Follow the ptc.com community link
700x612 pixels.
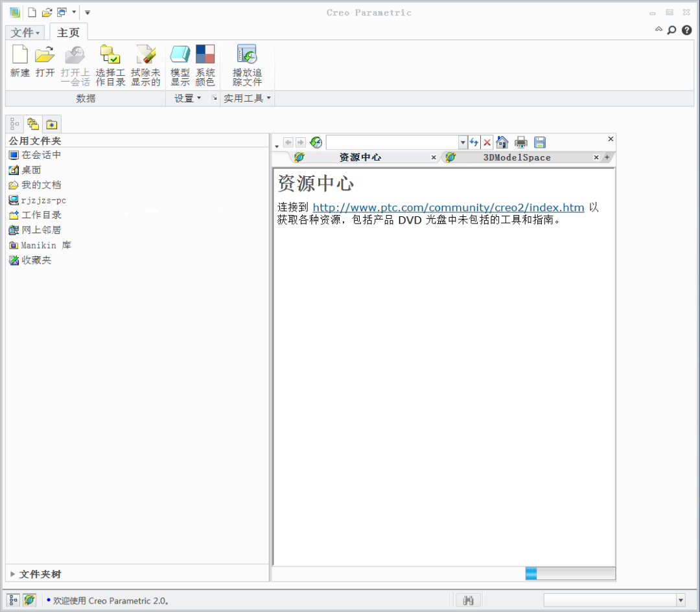point(449,207)
